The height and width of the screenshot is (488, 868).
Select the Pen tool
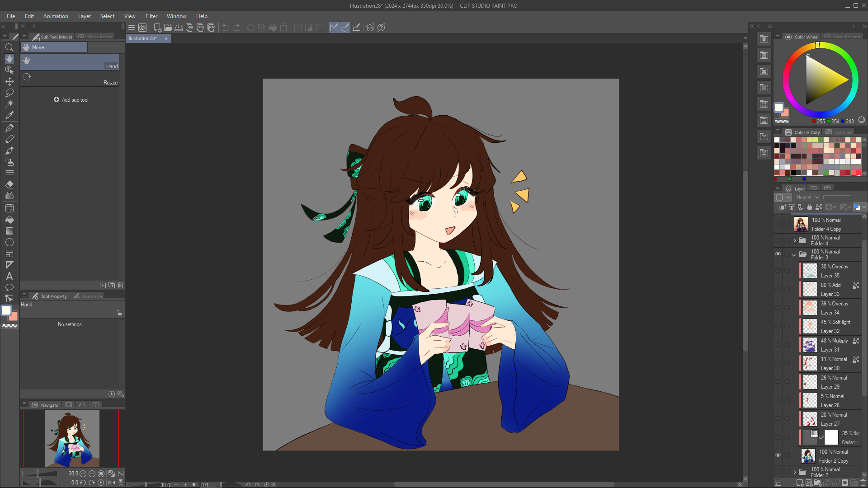9,128
